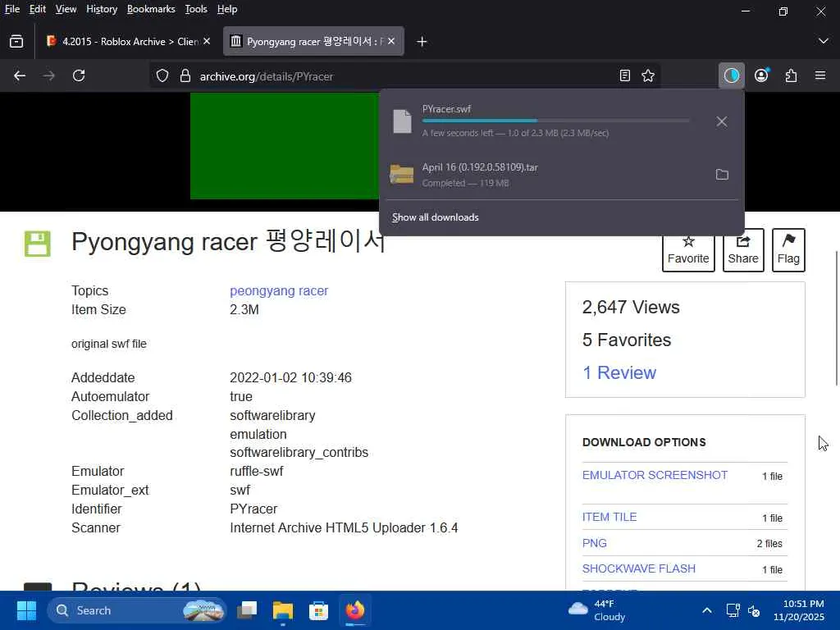Click the 5 Favorites statistic
This screenshot has width=840, height=630.
627,340
